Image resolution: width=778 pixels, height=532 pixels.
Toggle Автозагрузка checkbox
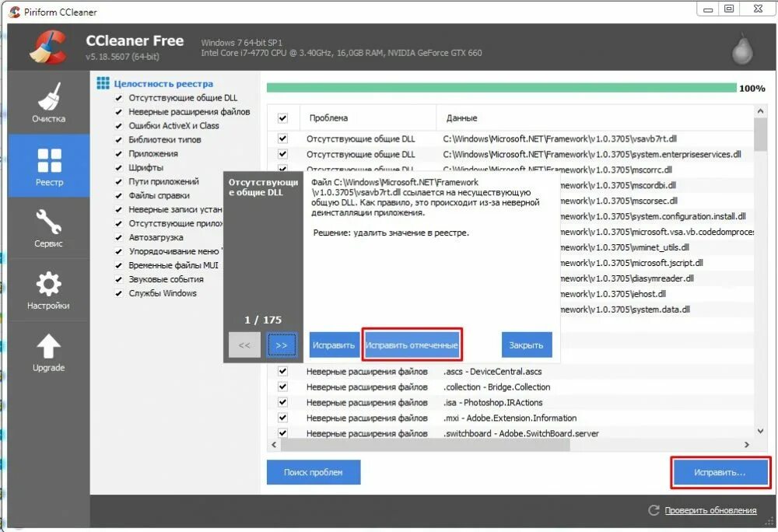[x=118, y=237]
